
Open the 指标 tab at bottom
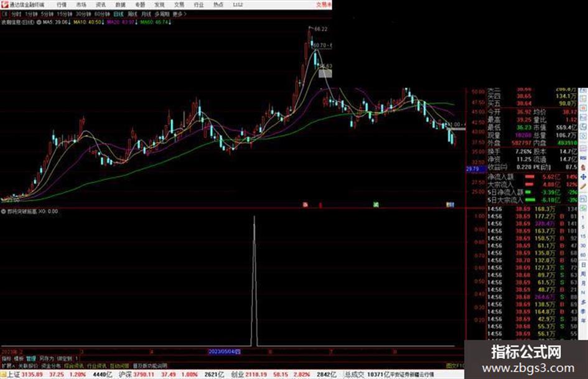click(x=6, y=358)
